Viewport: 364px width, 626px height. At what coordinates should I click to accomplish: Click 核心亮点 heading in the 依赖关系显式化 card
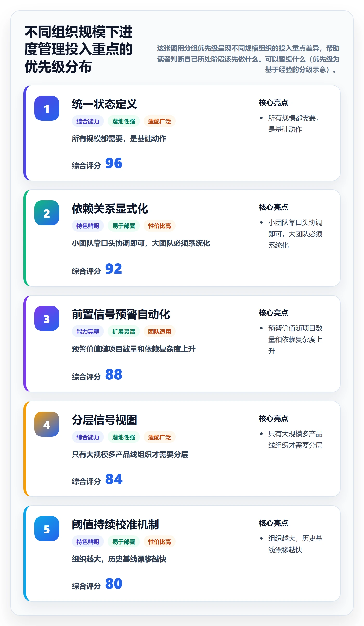[x=274, y=207]
